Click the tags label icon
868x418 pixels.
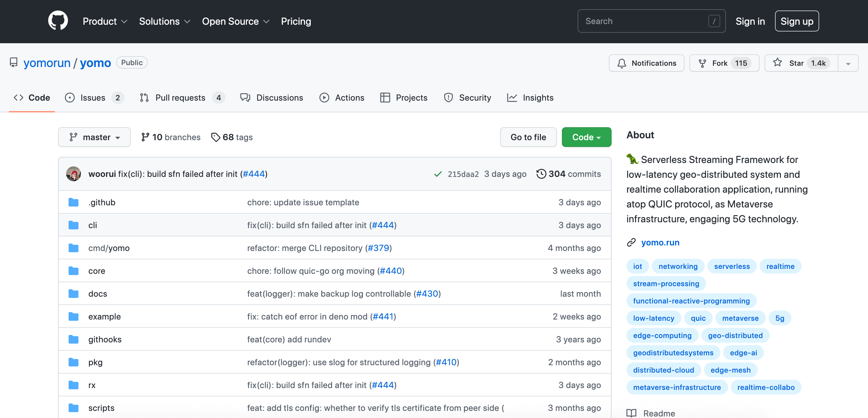click(216, 137)
